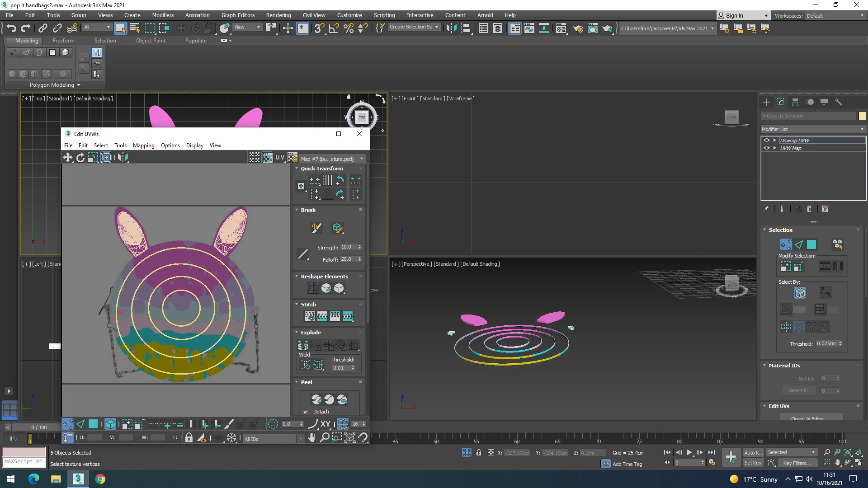The image size is (868, 488).
Task: Open the Display menu in Edit UVWs
Action: coord(195,145)
